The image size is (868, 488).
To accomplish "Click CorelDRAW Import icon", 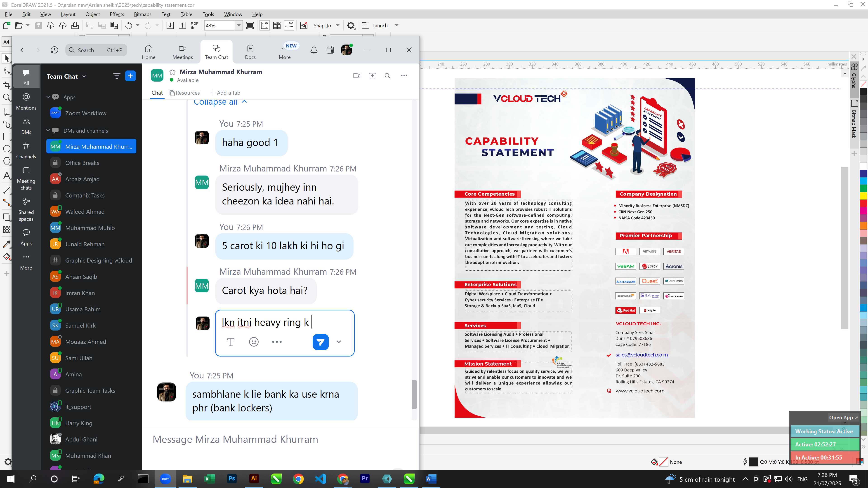I will click(x=170, y=26).
